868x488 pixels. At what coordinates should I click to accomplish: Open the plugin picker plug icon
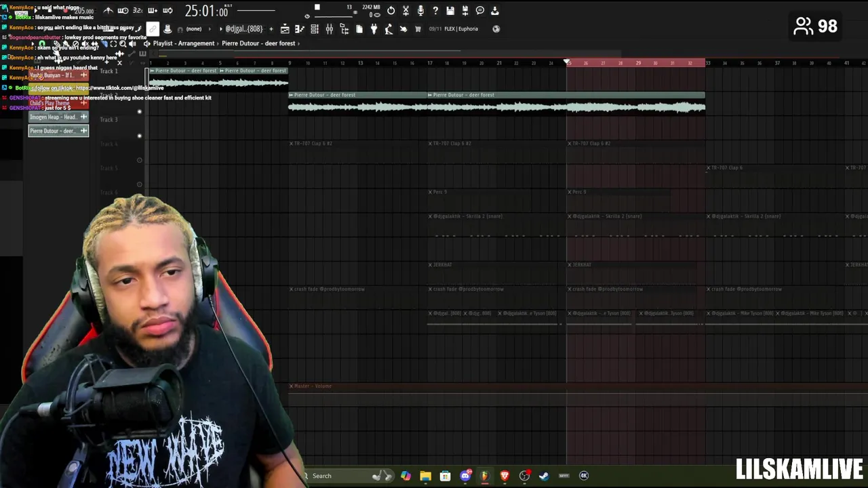tap(374, 29)
